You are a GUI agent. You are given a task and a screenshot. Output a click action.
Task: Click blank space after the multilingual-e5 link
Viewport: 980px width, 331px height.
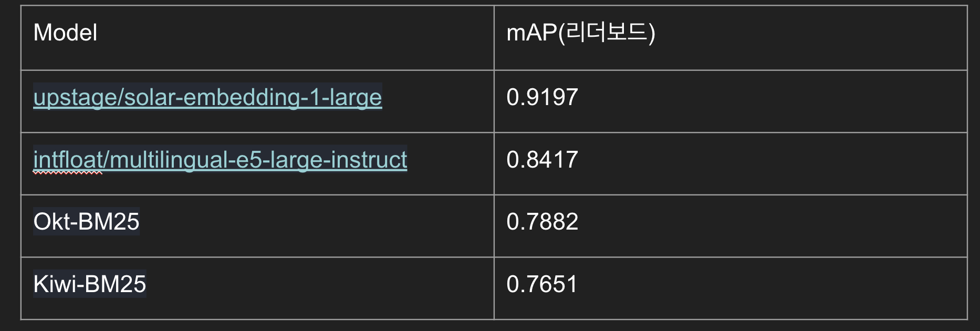click(450, 164)
